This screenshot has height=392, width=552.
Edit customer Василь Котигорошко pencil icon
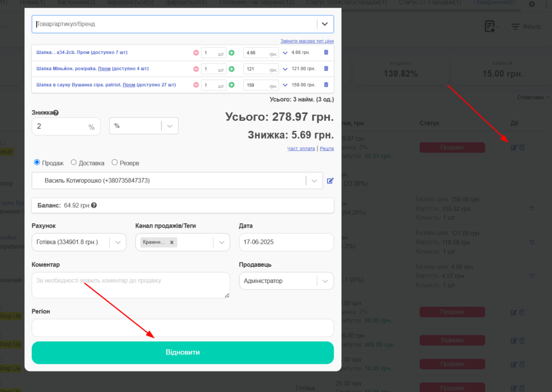(x=330, y=181)
